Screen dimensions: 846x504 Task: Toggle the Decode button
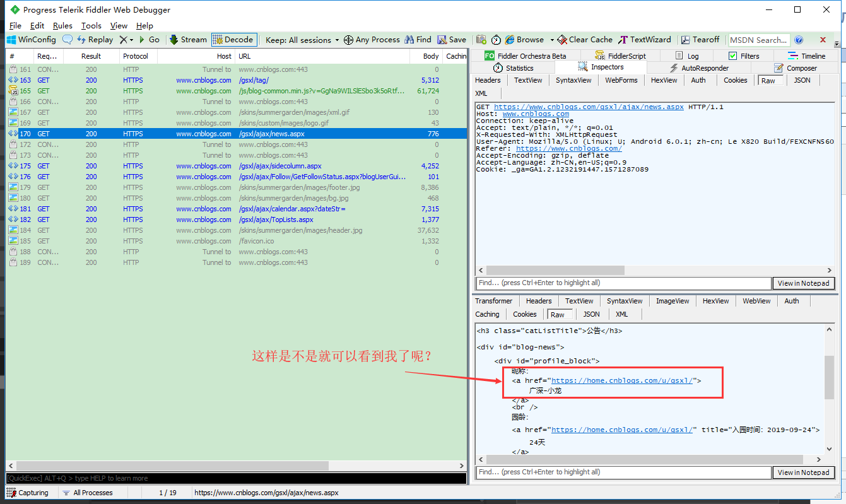point(234,40)
